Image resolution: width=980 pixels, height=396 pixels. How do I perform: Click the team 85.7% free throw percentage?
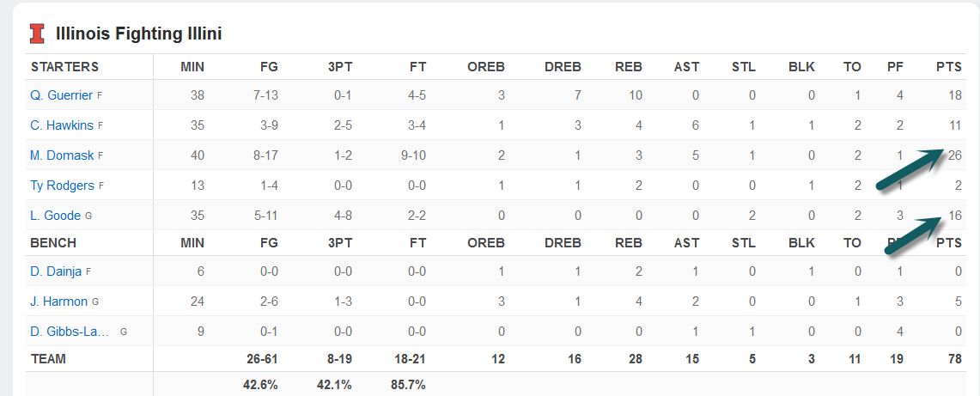pyautogui.click(x=408, y=385)
